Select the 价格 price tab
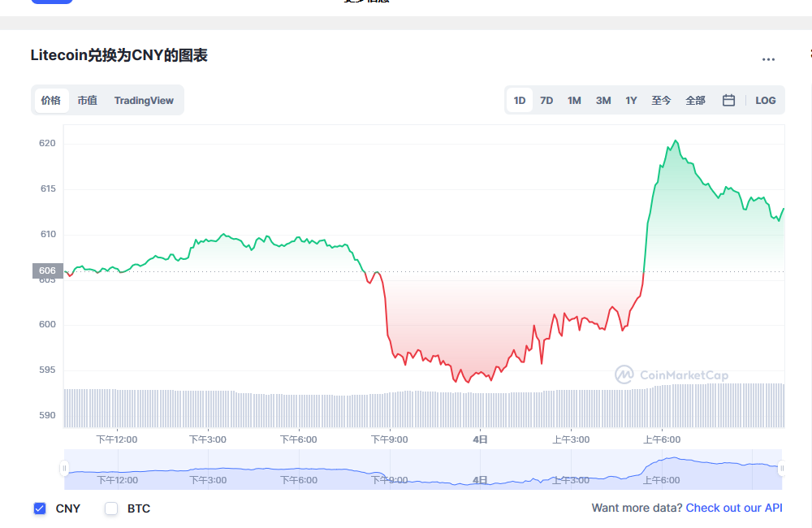Screen dimensions: 812x528 point(50,101)
